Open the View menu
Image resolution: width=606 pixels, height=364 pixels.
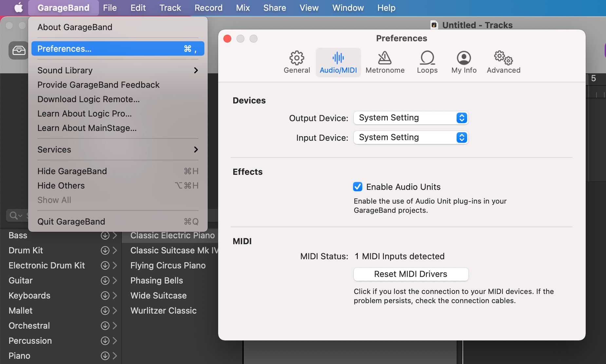click(309, 8)
